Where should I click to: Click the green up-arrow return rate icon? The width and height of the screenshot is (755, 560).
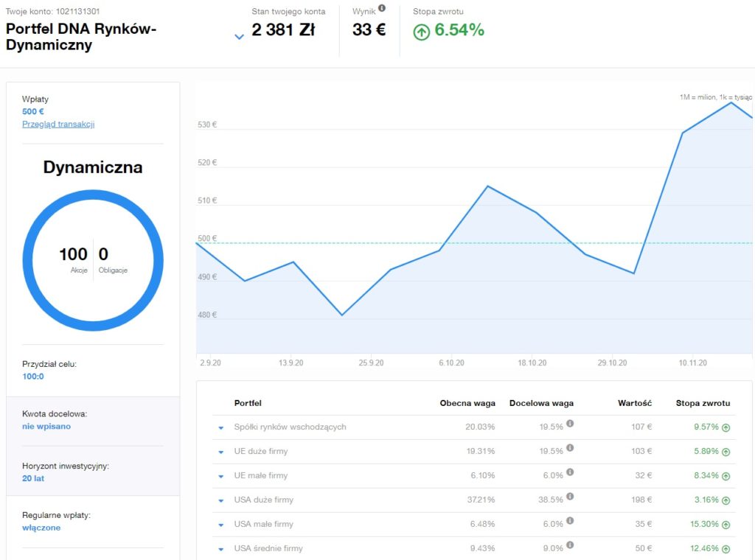tap(421, 32)
